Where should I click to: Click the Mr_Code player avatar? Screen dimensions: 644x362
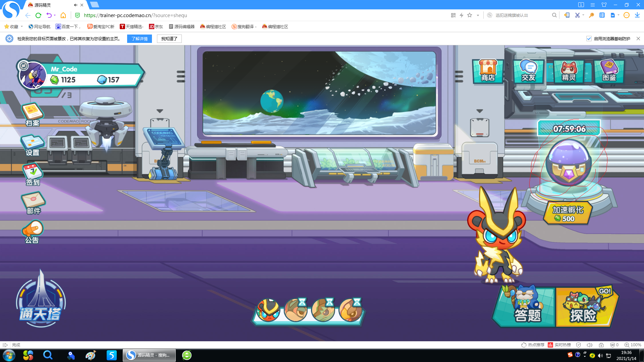33,75
